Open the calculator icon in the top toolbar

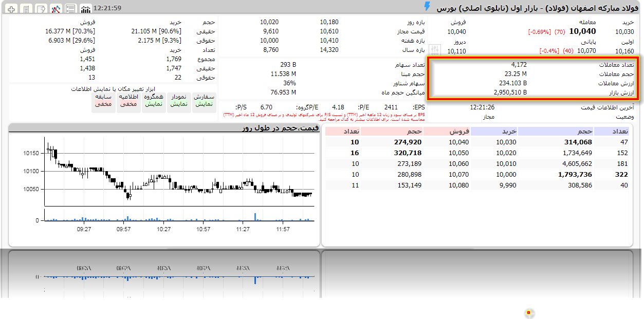click(27, 9)
